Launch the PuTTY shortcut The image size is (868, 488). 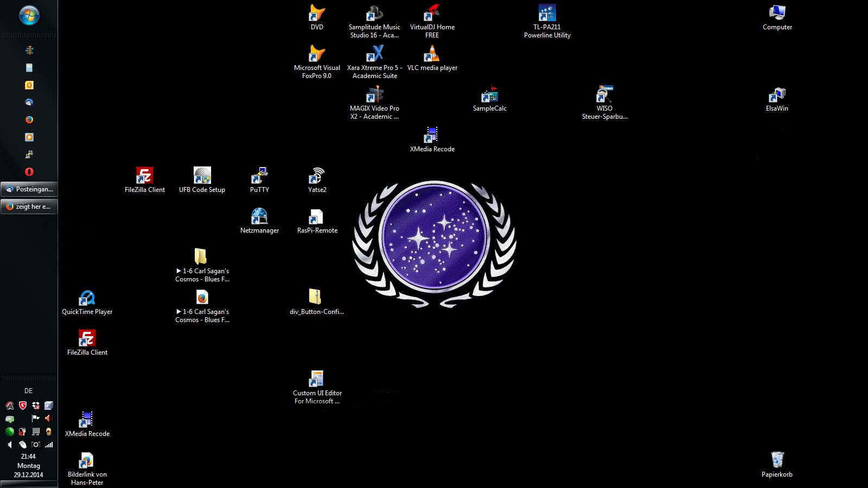tap(259, 180)
